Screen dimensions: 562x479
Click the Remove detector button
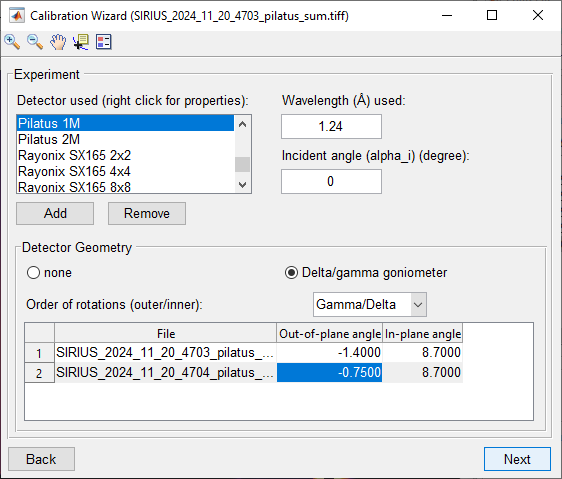tap(147, 213)
